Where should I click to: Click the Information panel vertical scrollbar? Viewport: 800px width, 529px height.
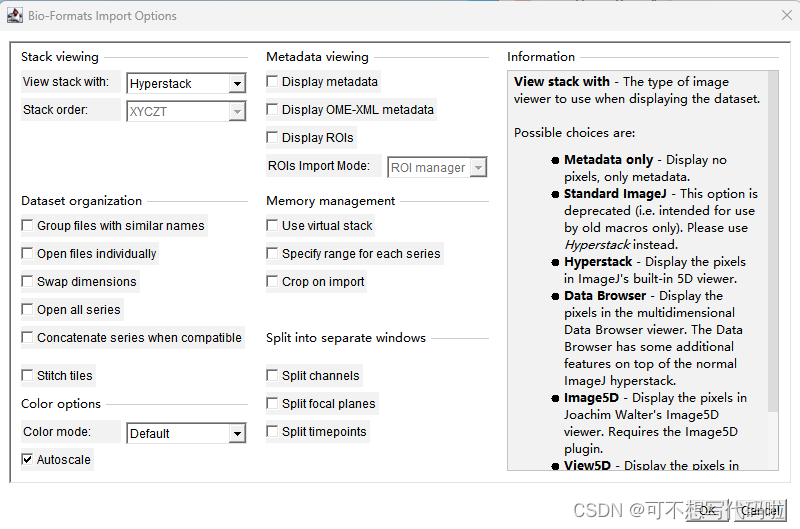[773, 241]
